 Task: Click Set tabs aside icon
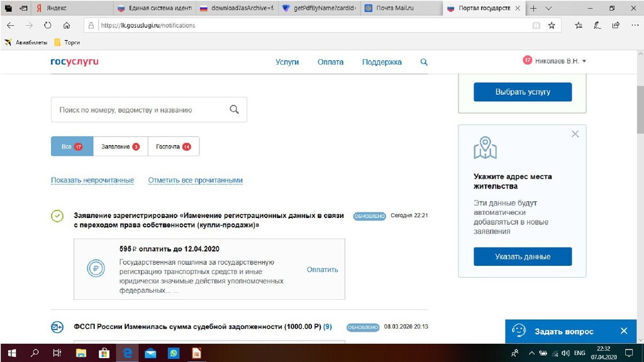24,8
